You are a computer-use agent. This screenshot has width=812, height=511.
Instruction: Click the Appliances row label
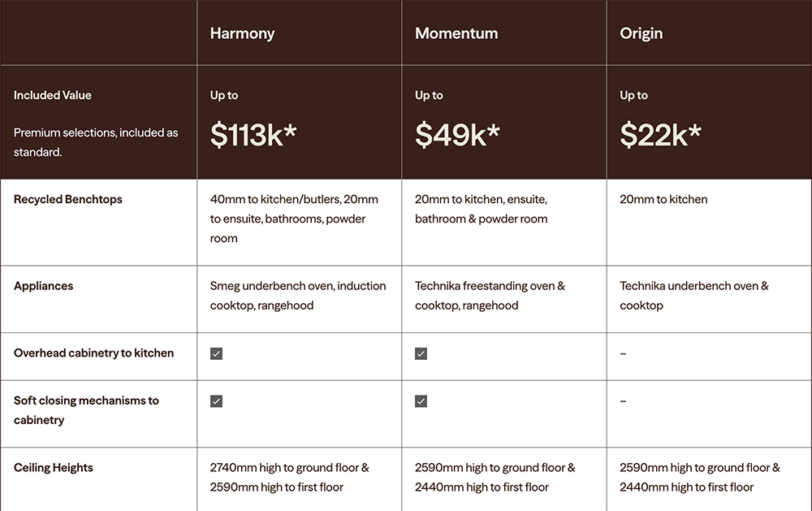[44, 286]
